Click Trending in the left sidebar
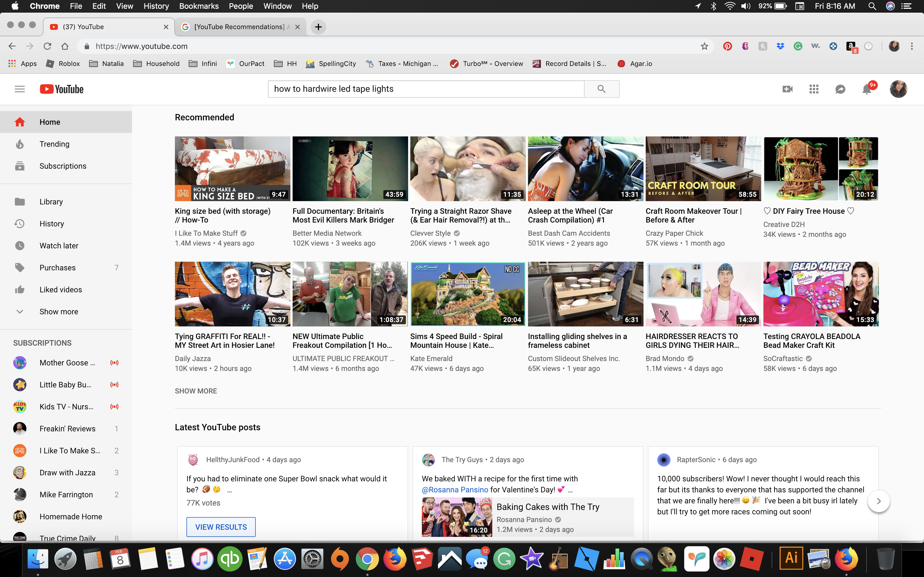Viewport: 924px width, 577px height. pos(54,144)
